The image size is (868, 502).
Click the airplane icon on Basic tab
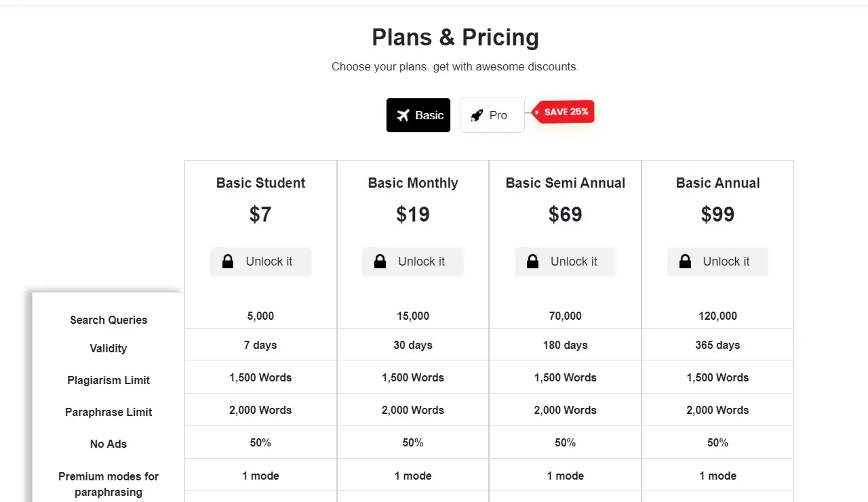[403, 115]
